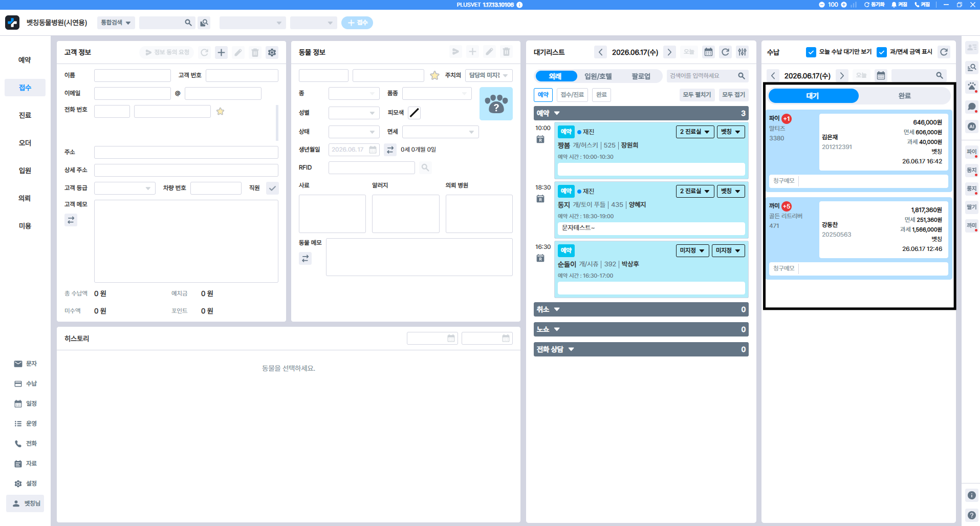
Task: Select 팔로업 in waiting list
Action: (641, 76)
